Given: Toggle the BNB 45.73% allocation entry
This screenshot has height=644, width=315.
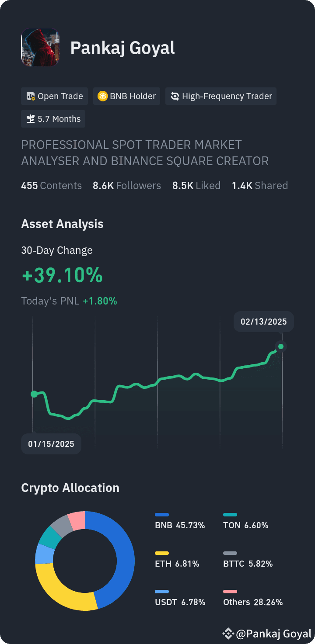Looking at the screenshot, I should 180,525.
